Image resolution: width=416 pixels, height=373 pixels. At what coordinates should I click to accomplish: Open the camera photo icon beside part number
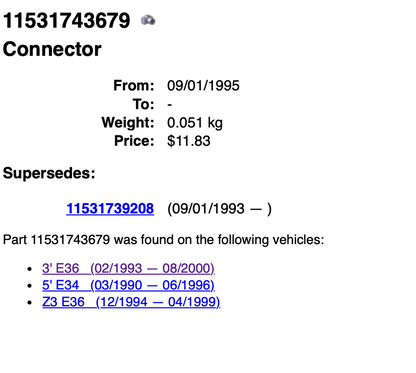pos(148,20)
